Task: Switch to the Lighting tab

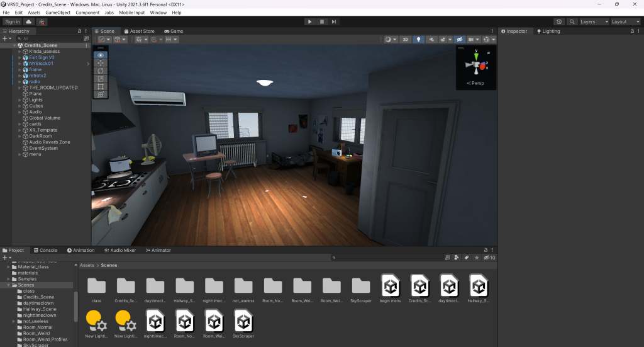Action: click(x=548, y=31)
